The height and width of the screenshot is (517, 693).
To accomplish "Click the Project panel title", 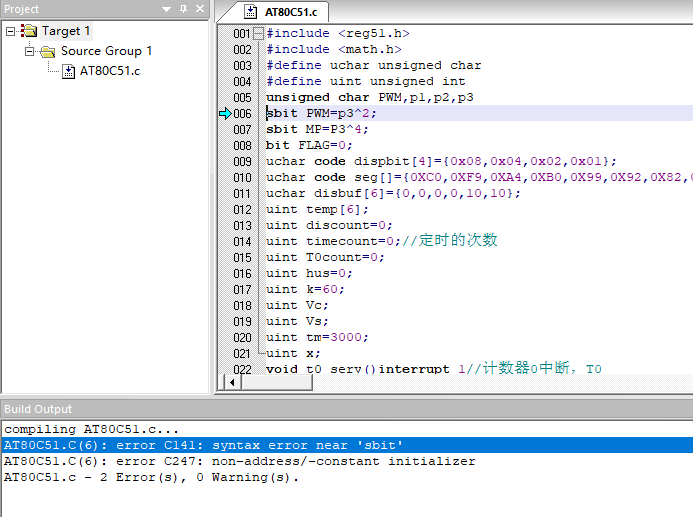I will (21, 9).
